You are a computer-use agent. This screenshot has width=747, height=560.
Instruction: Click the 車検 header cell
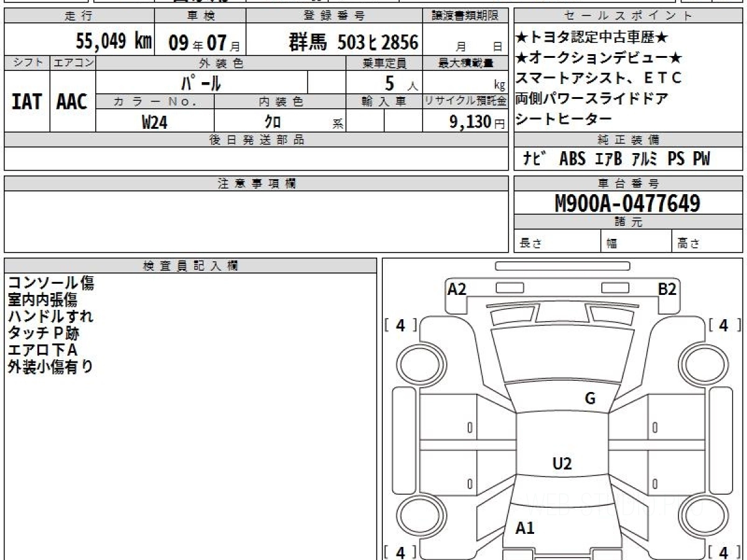(200, 16)
